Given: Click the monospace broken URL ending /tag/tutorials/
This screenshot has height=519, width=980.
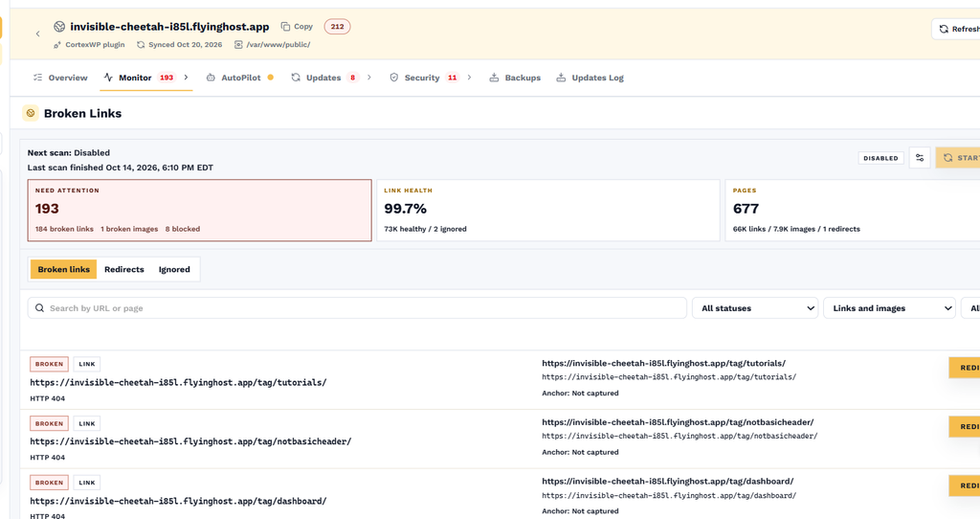Looking at the screenshot, I should [x=178, y=383].
